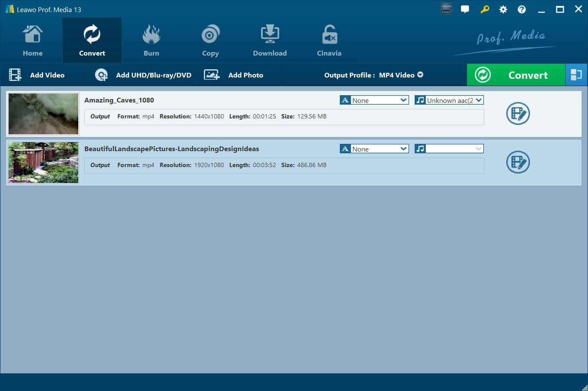Switch to the Burn module
This screenshot has width=588, height=391.
coord(151,41)
